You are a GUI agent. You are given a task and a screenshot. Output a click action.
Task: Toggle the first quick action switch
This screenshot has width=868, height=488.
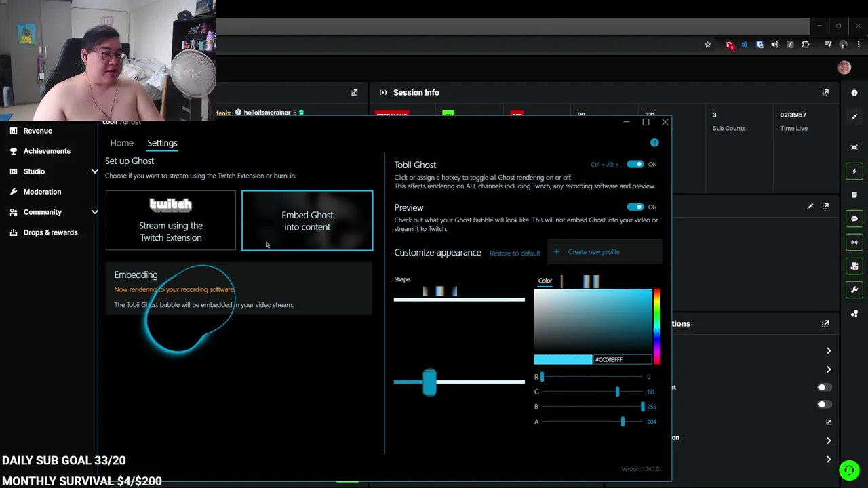click(x=824, y=388)
